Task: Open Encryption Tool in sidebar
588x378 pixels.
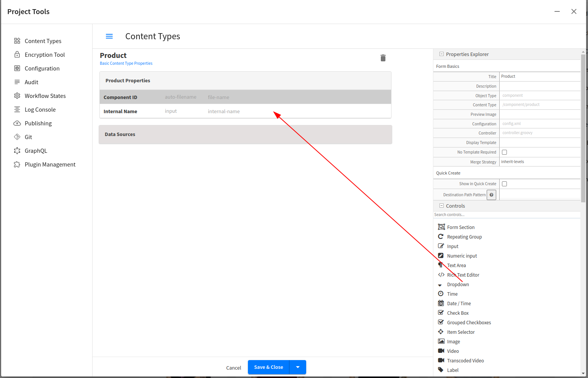Action: pos(45,55)
